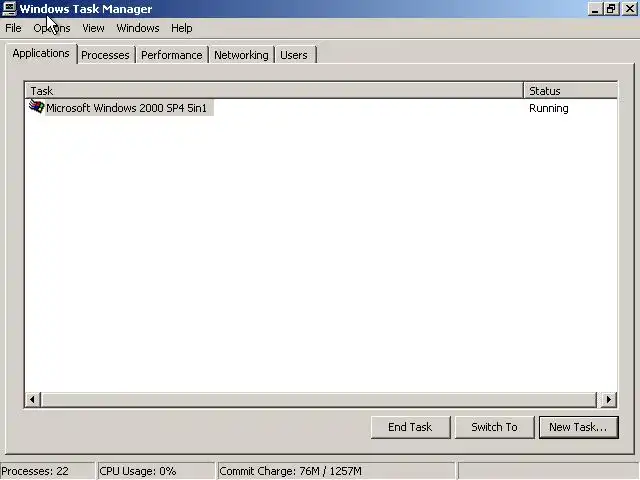Switch to the Networking tab
The width and height of the screenshot is (640, 480).
pyautogui.click(x=241, y=55)
